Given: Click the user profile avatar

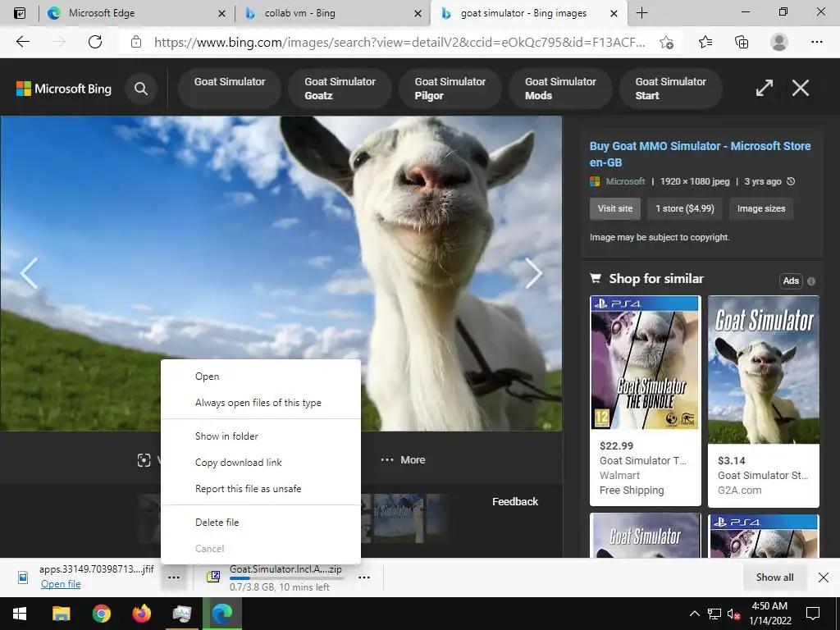Looking at the screenshot, I should click(x=779, y=42).
